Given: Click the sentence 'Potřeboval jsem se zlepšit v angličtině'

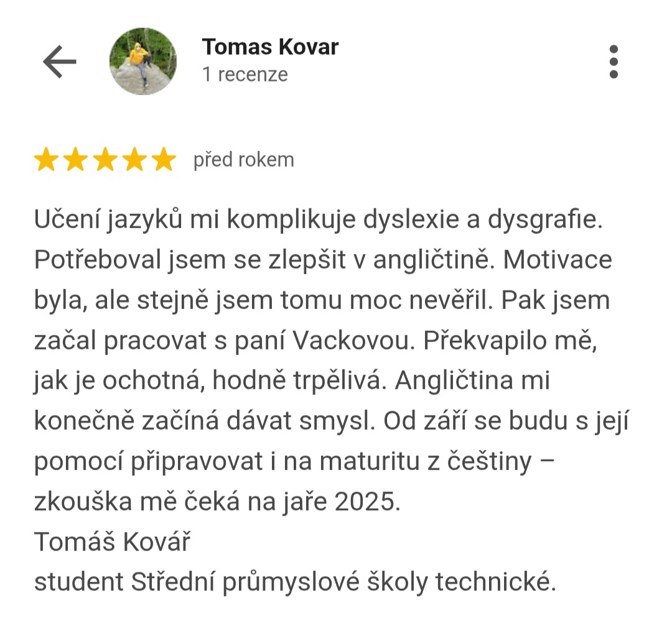Looking at the screenshot, I should point(261,260).
